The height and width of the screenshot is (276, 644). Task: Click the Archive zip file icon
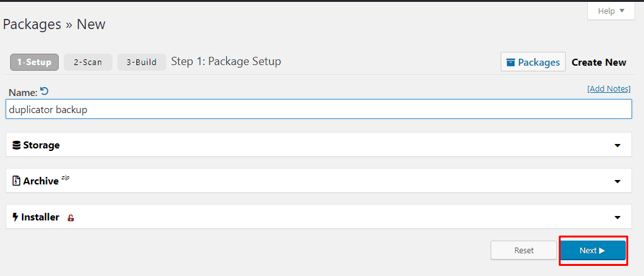tap(16, 181)
